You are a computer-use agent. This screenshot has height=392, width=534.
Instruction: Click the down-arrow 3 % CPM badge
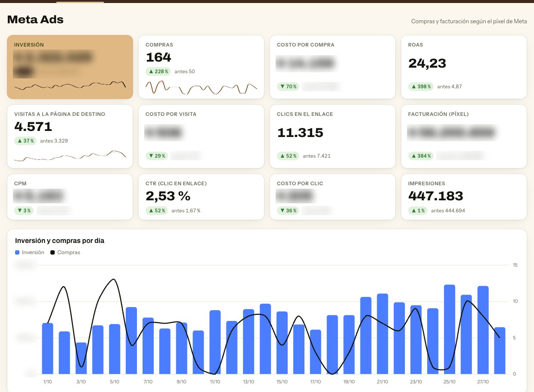(24, 211)
